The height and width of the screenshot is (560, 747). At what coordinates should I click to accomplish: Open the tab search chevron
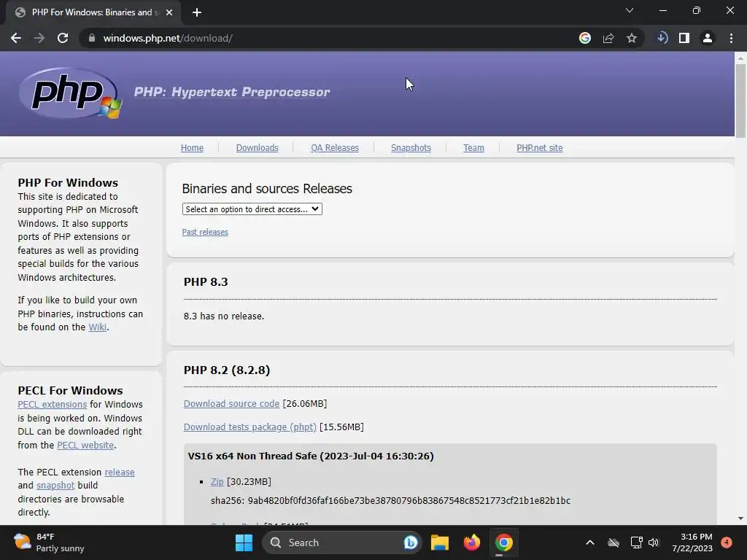(x=630, y=10)
